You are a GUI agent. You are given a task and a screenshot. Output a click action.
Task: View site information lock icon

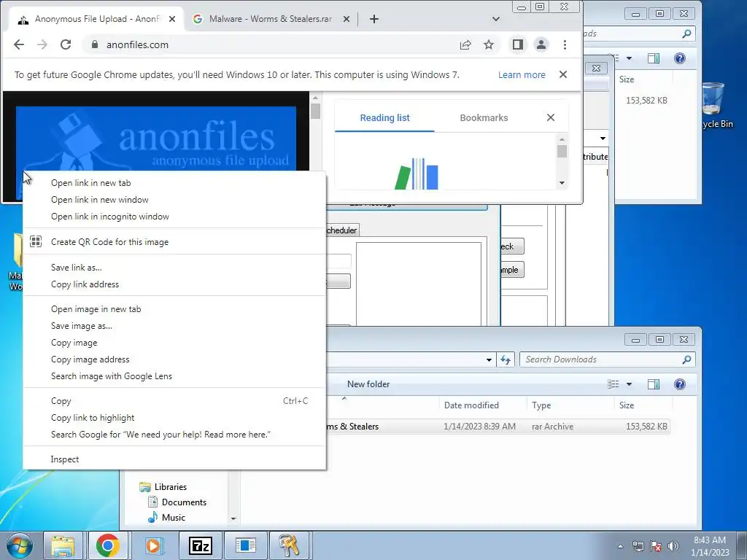click(95, 44)
